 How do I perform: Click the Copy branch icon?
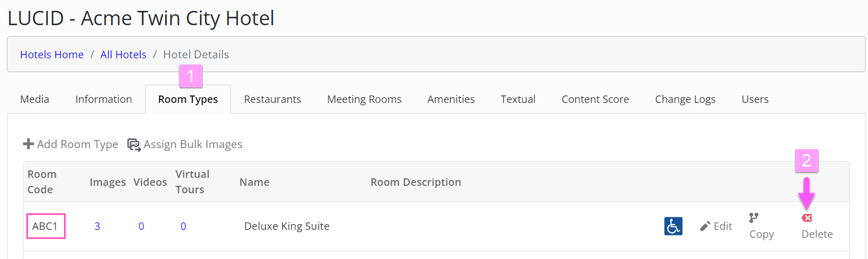[x=754, y=217]
